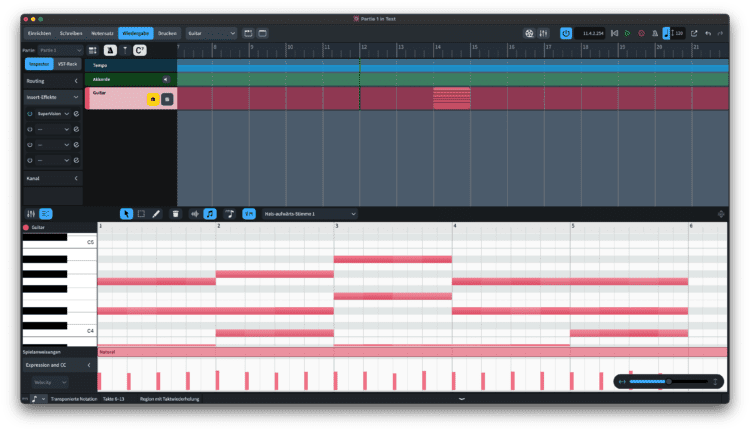Viewport: 750px width, 431px height.
Task: Open the Partie 1 flow dropdown
Action: pyautogui.click(x=60, y=50)
